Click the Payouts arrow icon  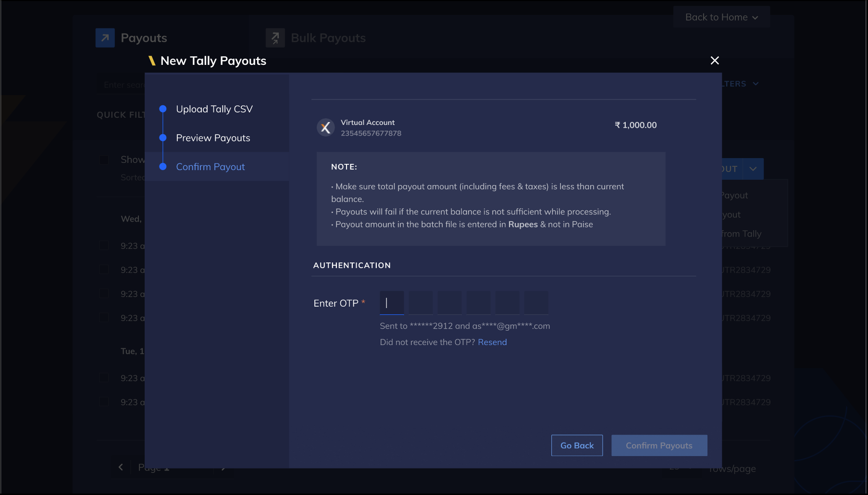pyautogui.click(x=105, y=38)
